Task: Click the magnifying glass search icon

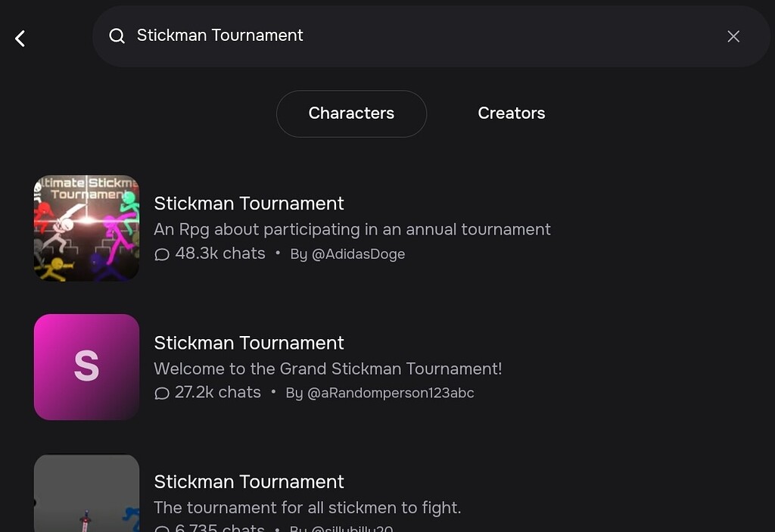Action: point(117,36)
